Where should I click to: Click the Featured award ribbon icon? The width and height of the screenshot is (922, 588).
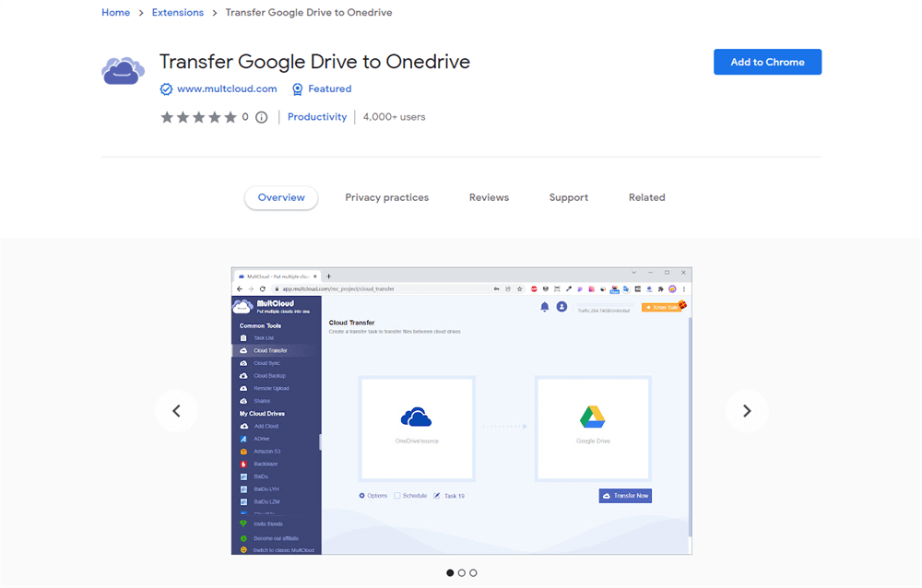298,88
